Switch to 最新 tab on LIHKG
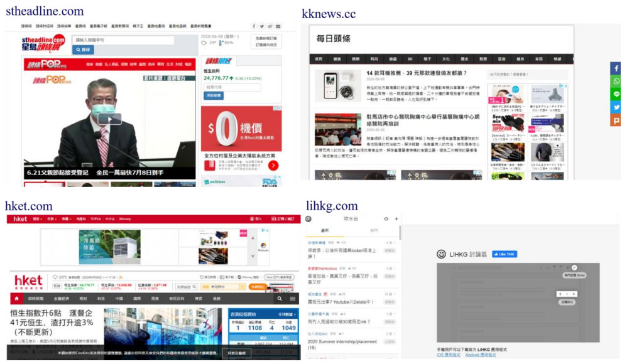Image resolution: width=627 pixels, height=364 pixels. [325, 230]
